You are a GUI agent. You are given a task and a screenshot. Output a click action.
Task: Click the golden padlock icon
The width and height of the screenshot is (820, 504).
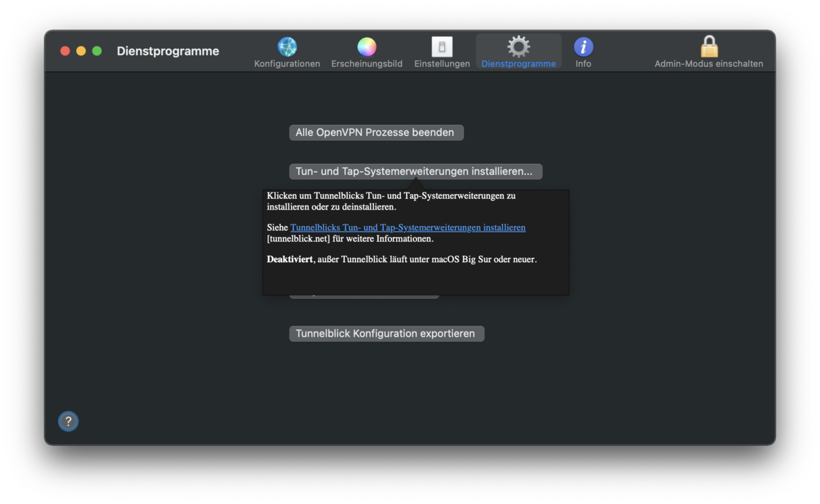click(709, 46)
